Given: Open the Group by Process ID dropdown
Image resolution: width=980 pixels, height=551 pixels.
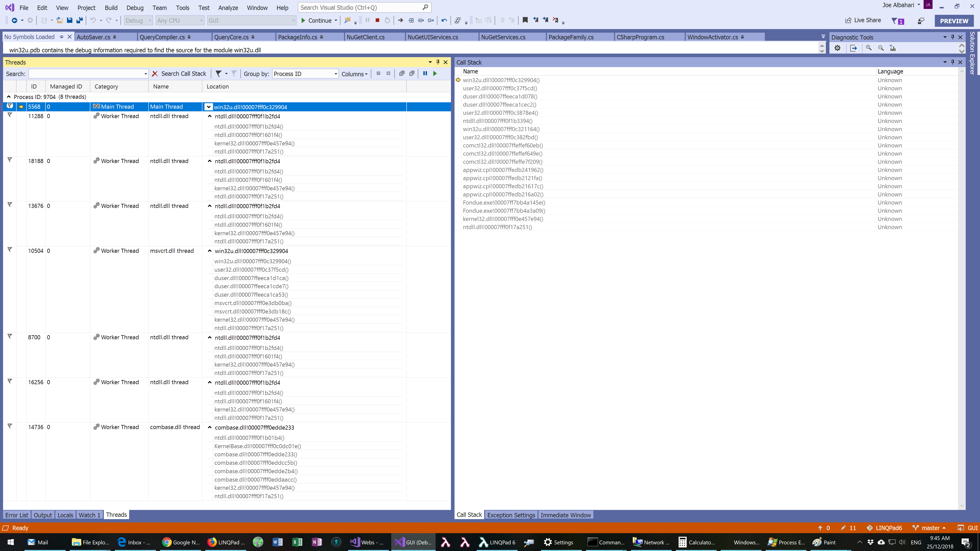Looking at the screenshot, I should (x=305, y=74).
